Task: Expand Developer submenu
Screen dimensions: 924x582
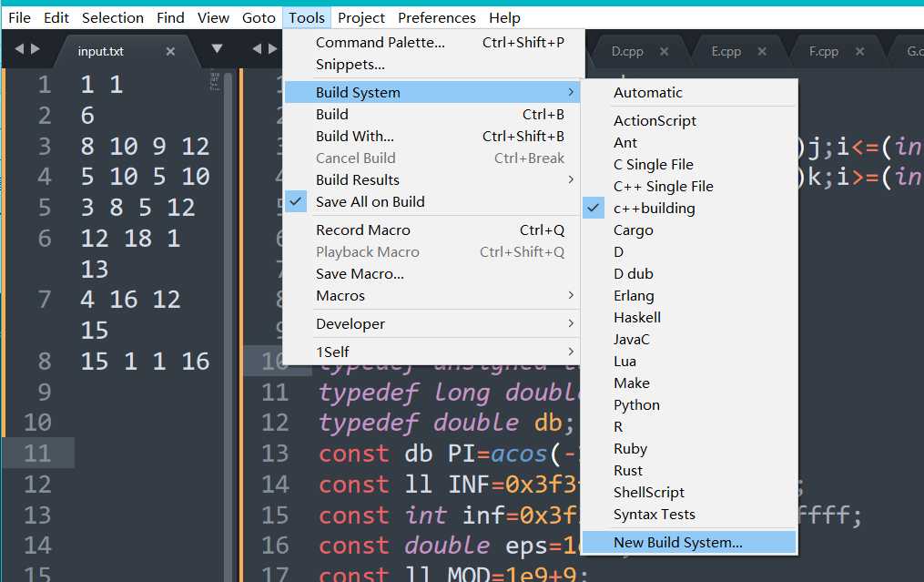Action: (432, 323)
